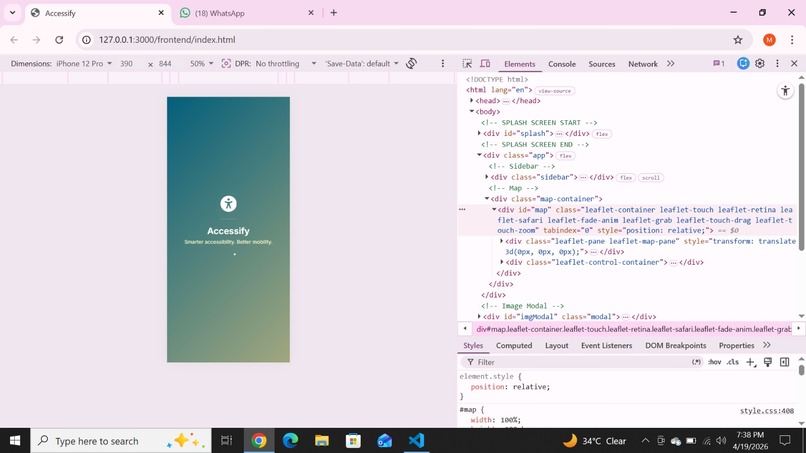
Task: Click the bookmark star icon
Action: [738, 40]
